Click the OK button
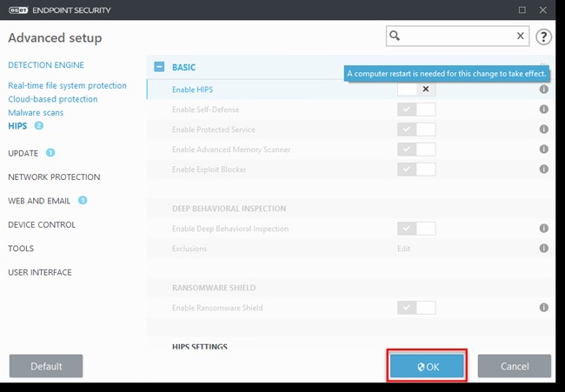The height and width of the screenshot is (392, 565). (427, 366)
